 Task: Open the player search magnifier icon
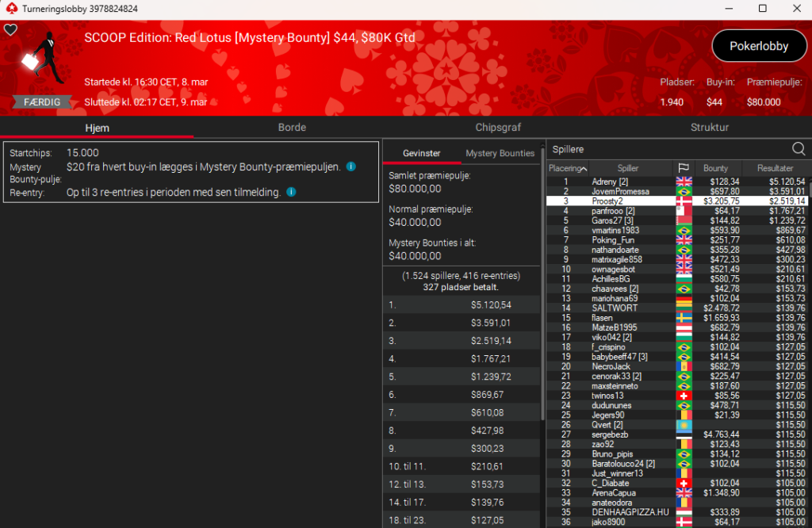click(798, 149)
